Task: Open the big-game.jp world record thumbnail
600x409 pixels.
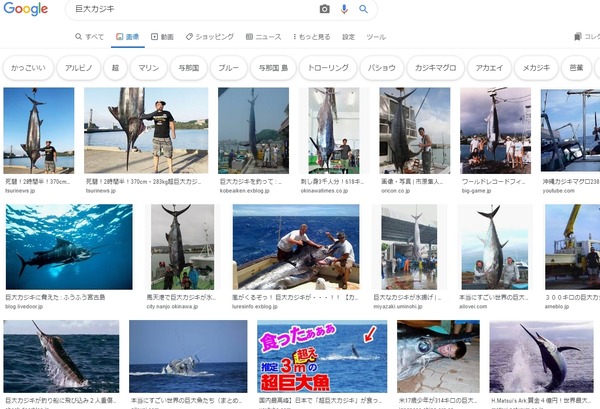Action: point(496,130)
